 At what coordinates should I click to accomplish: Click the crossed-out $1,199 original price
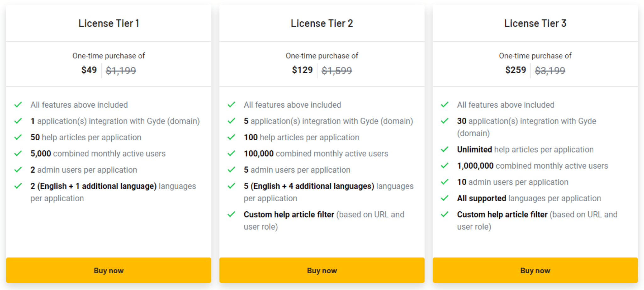click(x=121, y=70)
